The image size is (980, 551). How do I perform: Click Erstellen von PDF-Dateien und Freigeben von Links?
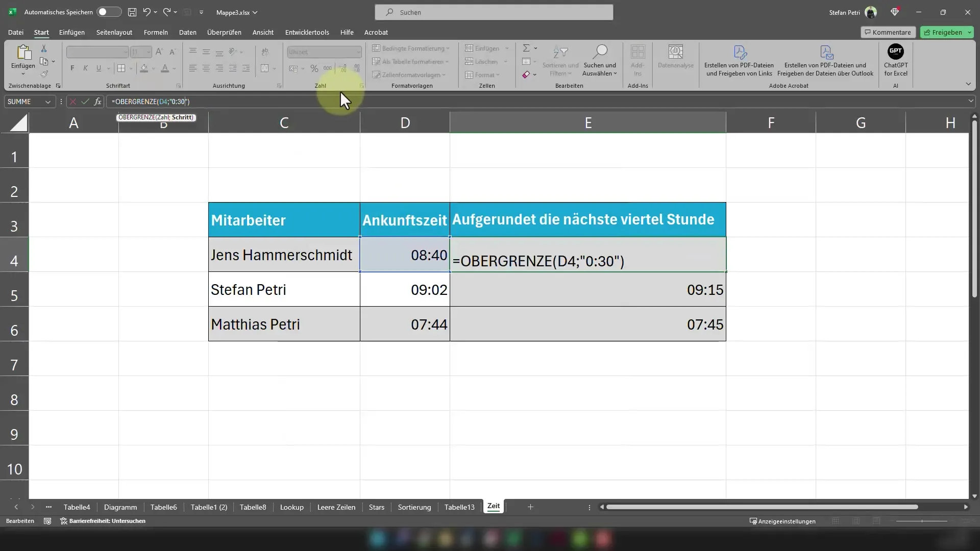pos(739,60)
